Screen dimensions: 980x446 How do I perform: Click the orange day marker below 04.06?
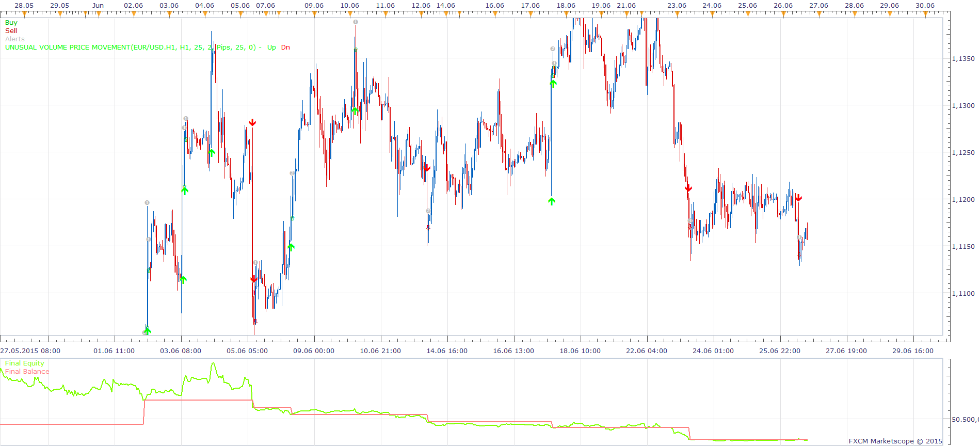click(205, 14)
